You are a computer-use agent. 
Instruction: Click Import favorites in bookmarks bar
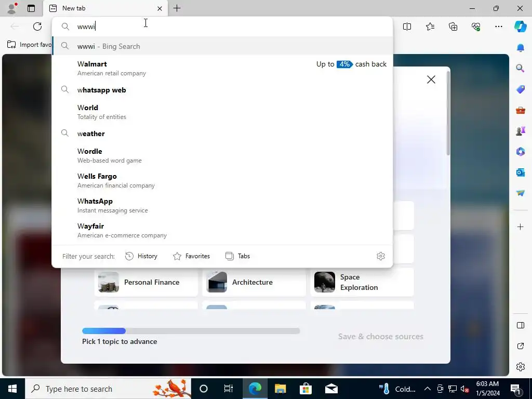(29, 45)
